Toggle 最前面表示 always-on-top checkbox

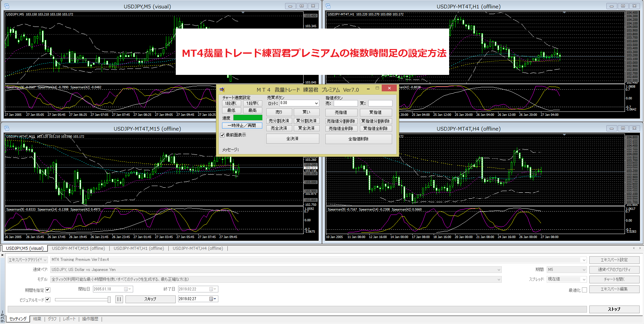222,135
